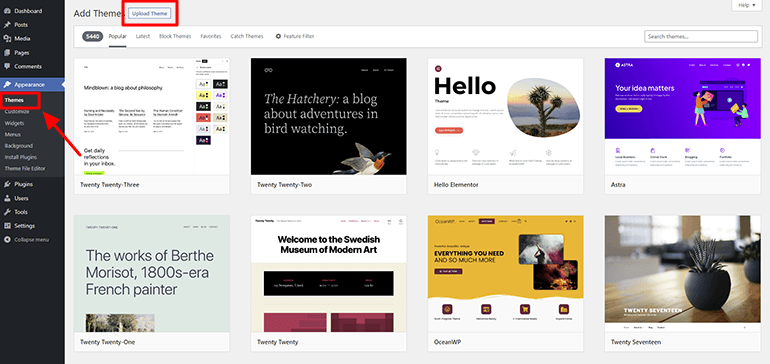Switch to the Latest tab
The width and height of the screenshot is (770, 364).
coord(143,36)
